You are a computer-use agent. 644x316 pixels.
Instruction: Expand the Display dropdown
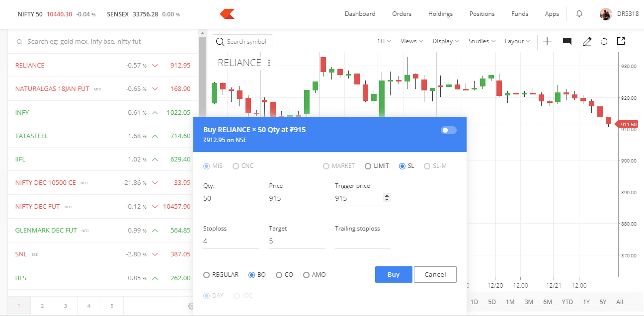pyautogui.click(x=446, y=41)
